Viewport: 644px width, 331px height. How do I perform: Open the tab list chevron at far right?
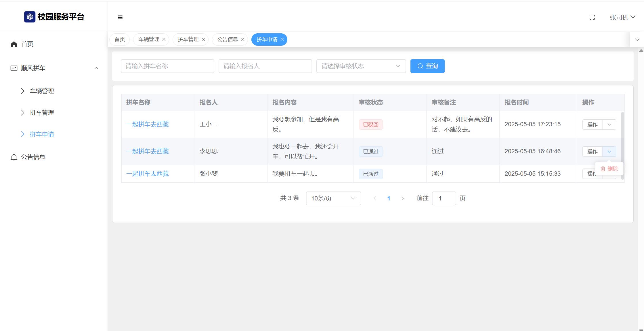tap(637, 40)
